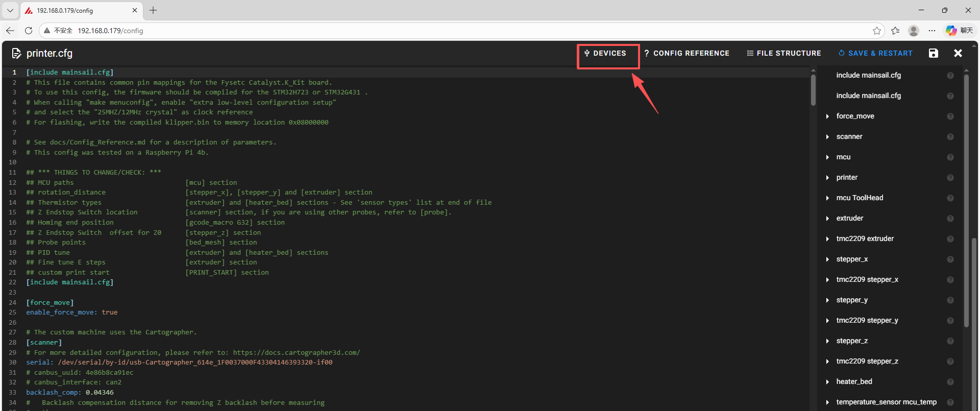
Task: Click the code editor vertical scrollbar
Action: pyautogui.click(x=813, y=90)
